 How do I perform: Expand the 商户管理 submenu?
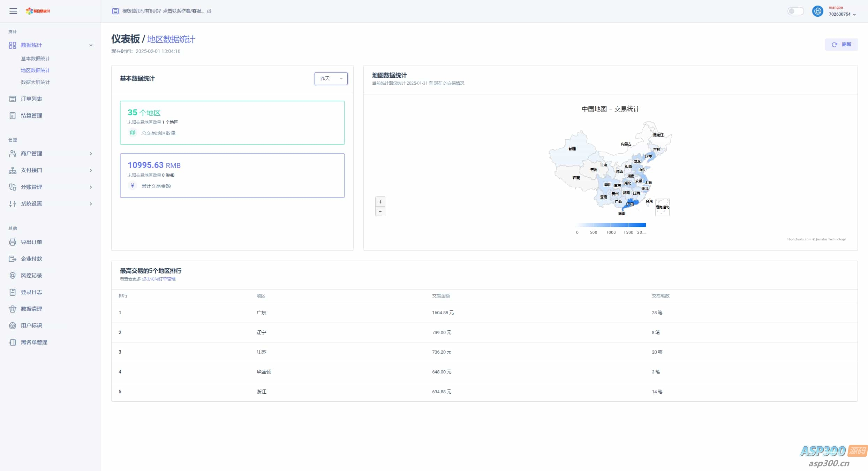point(91,154)
